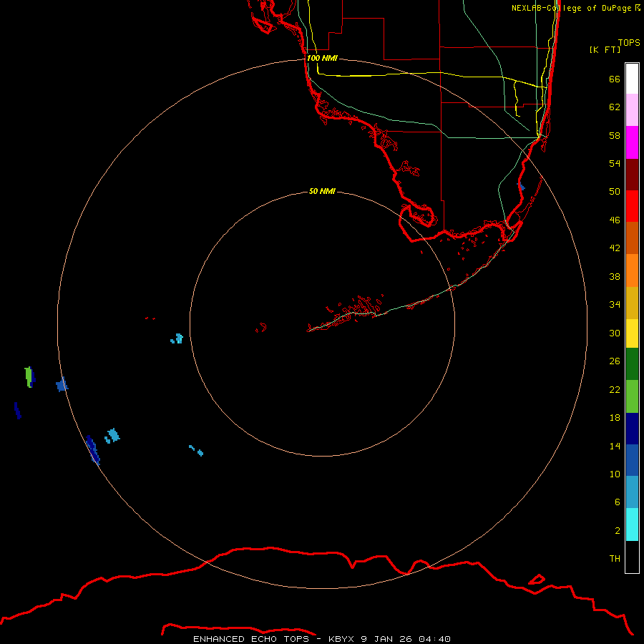This screenshot has height=644, width=644.
Task: Click the '38' legend value
Action: (615, 277)
